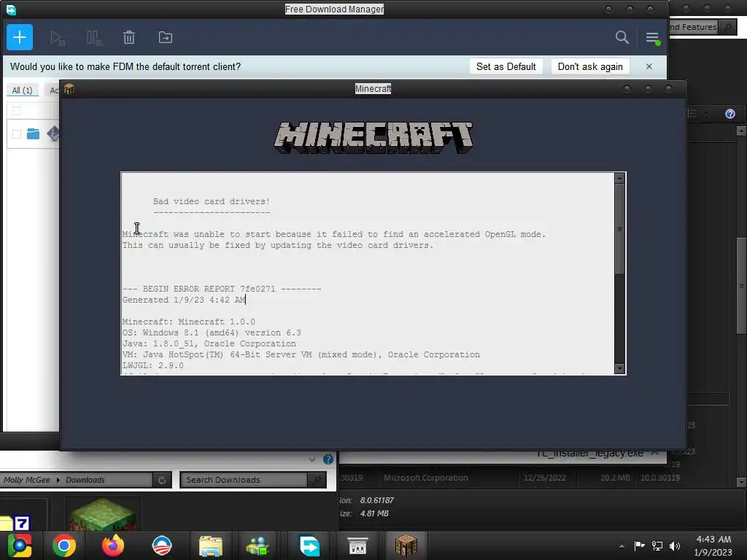Click the refresh button beside address bar
This screenshot has height=560, width=747.
tap(162, 480)
